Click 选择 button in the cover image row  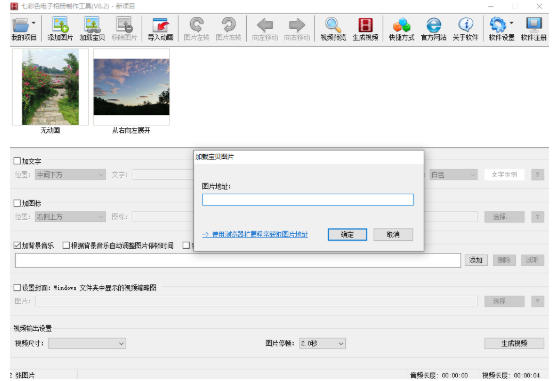pos(504,301)
